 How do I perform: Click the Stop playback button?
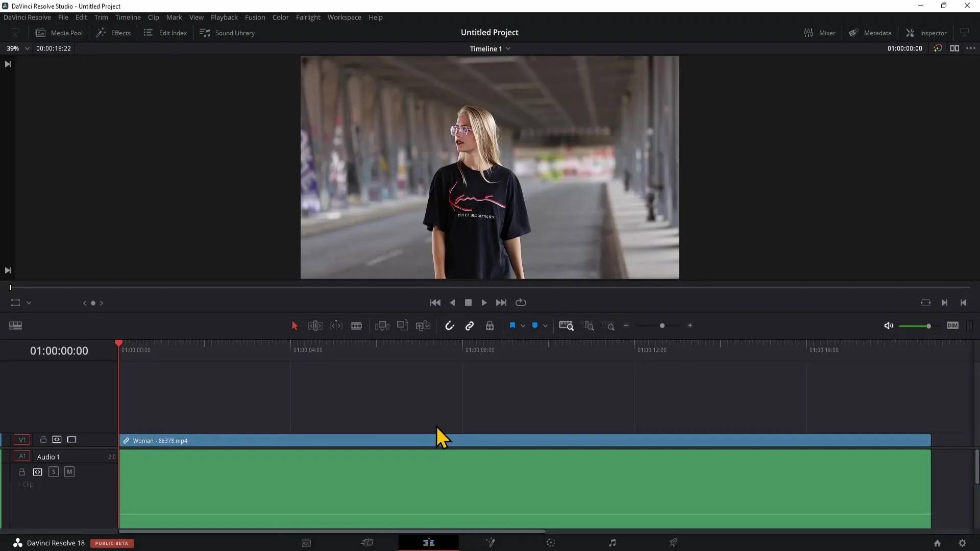(x=468, y=303)
